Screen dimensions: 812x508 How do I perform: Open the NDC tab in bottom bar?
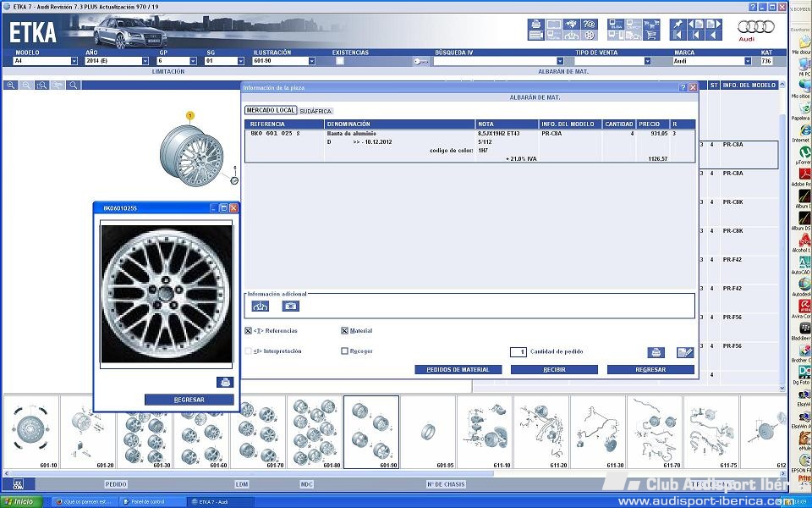coord(306,484)
